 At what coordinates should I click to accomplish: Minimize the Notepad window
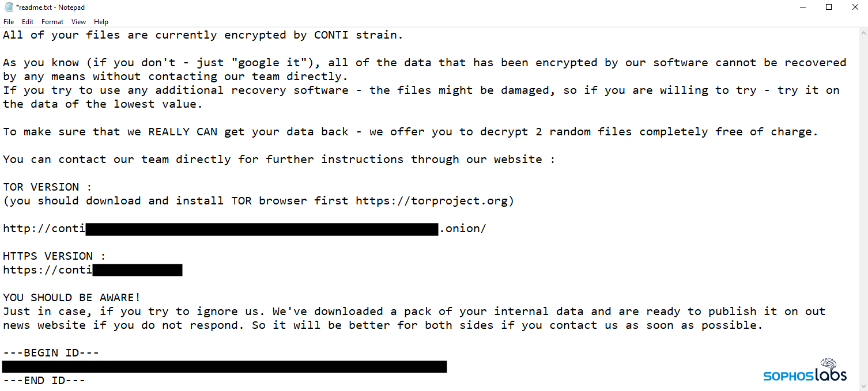click(802, 7)
